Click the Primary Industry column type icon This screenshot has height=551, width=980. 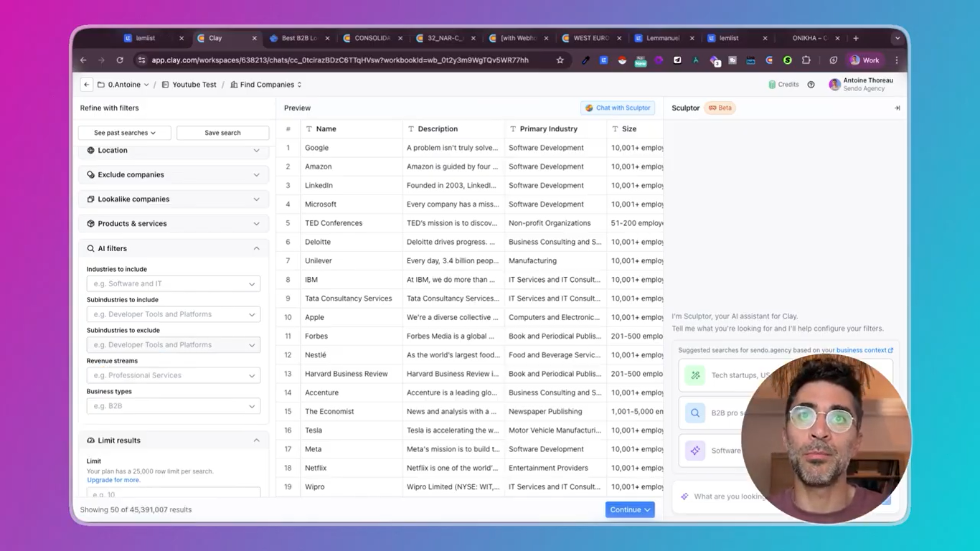coord(512,129)
